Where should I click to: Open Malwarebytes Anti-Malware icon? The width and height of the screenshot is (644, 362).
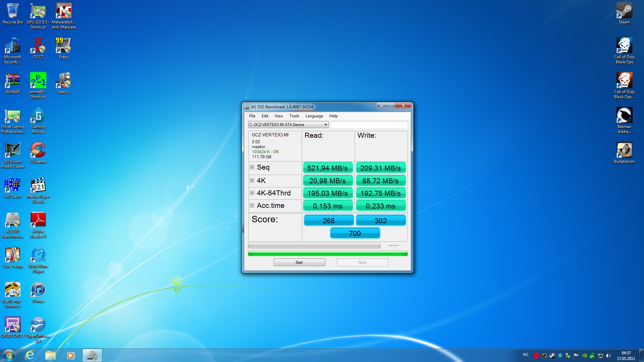tap(64, 16)
